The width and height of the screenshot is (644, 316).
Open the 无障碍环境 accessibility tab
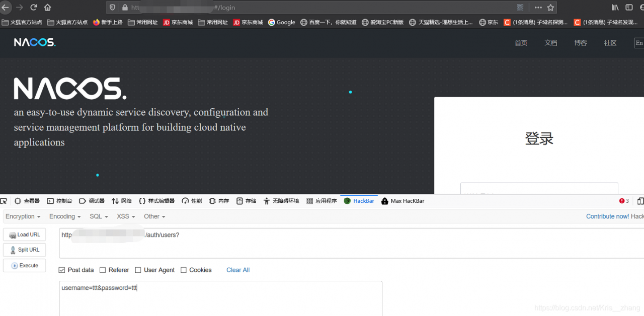281,201
